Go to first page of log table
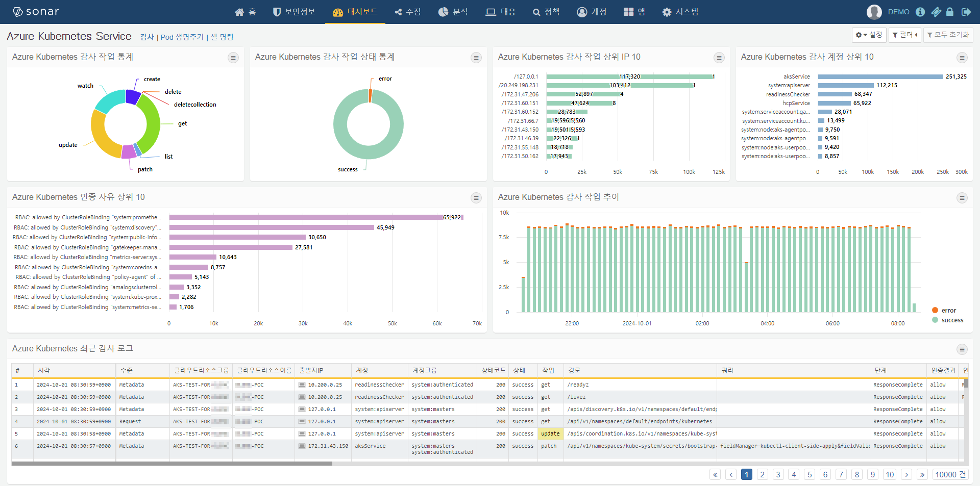This screenshot has width=980, height=486. (715, 474)
